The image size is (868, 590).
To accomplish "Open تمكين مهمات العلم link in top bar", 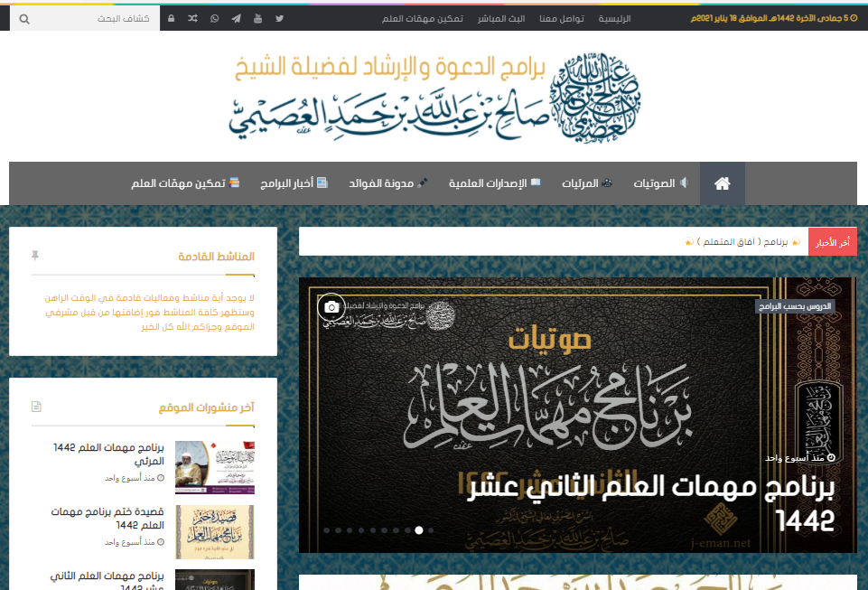I will point(423,18).
